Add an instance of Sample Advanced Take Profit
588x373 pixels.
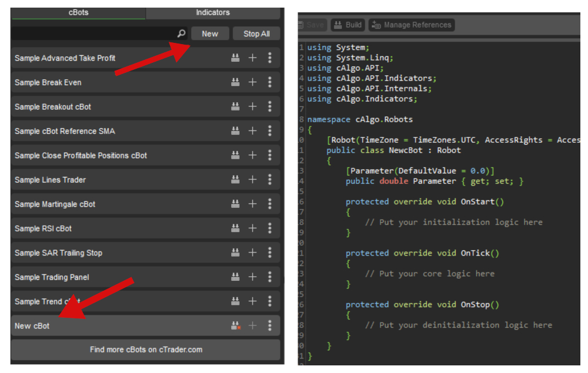[253, 58]
